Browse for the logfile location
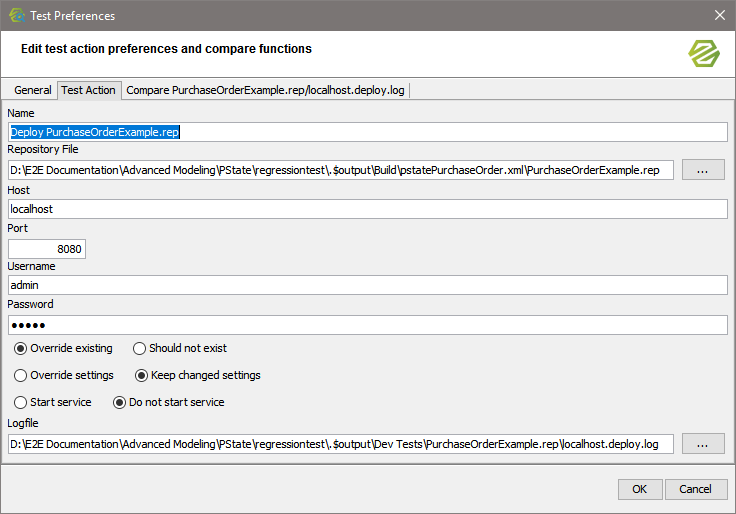This screenshot has width=736, height=514. point(703,443)
